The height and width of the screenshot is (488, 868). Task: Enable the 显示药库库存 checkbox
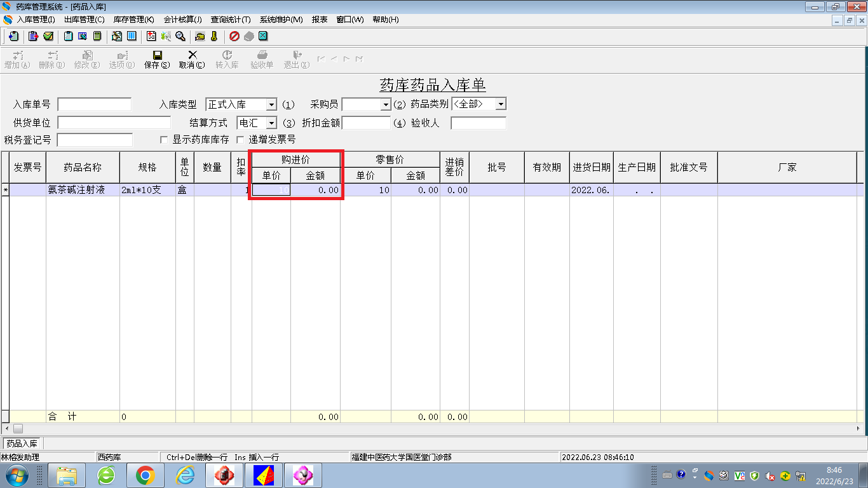tap(165, 139)
